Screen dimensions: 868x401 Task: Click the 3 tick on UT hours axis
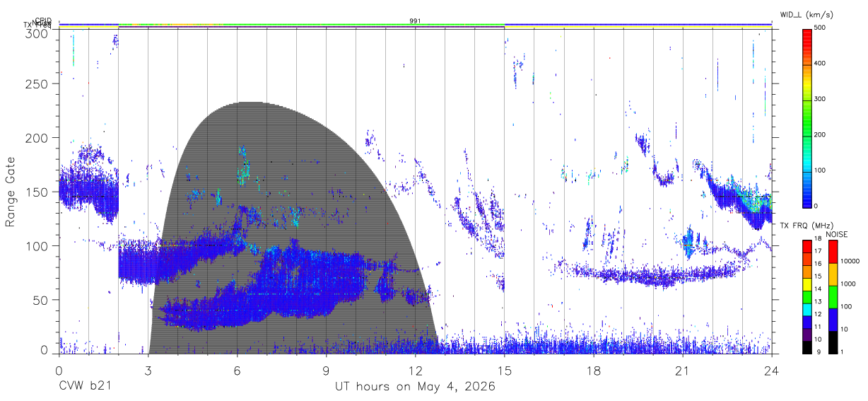pyautogui.click(x=148, y=370)
